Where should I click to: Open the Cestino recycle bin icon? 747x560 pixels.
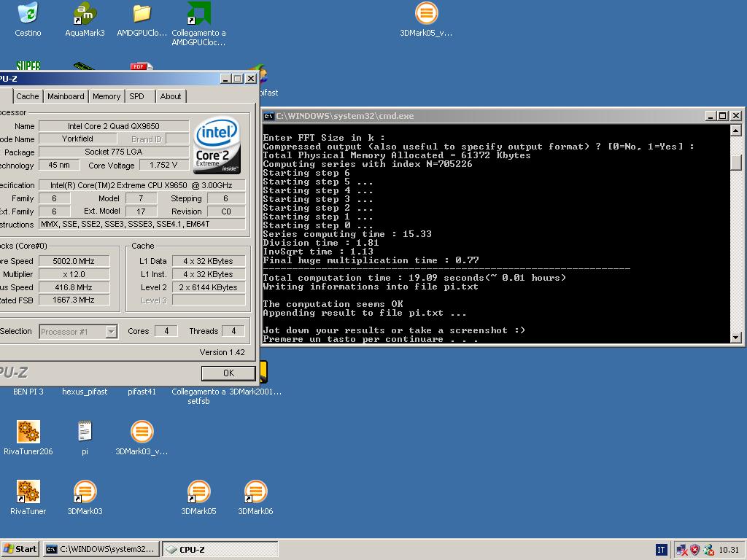click(x=28, y=13)
